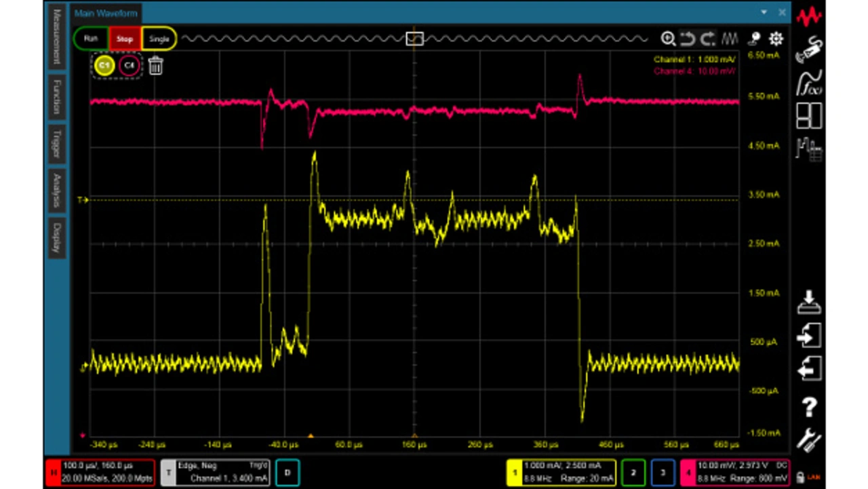Enable channel 3 with the blue button
This screenshot has height=489, width=868.
pyautogui.click(x=663, y=472)
